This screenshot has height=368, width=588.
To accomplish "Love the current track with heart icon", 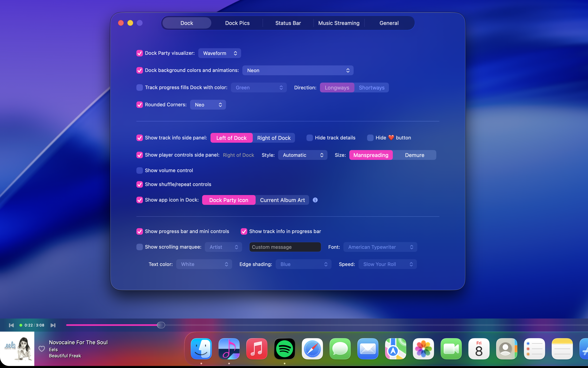I will [42, 349].
